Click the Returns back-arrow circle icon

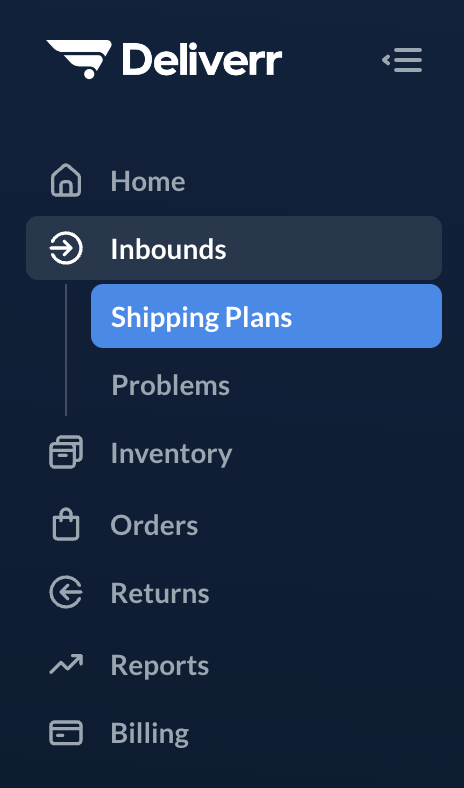click(x=66, y=593)
